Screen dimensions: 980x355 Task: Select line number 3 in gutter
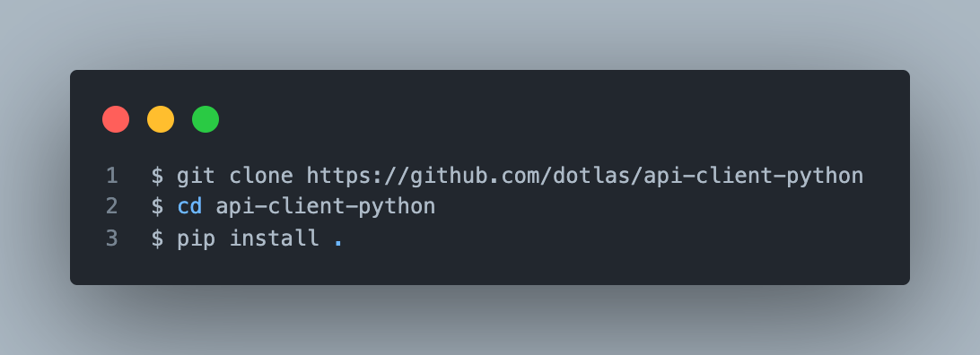coord(112,238)
